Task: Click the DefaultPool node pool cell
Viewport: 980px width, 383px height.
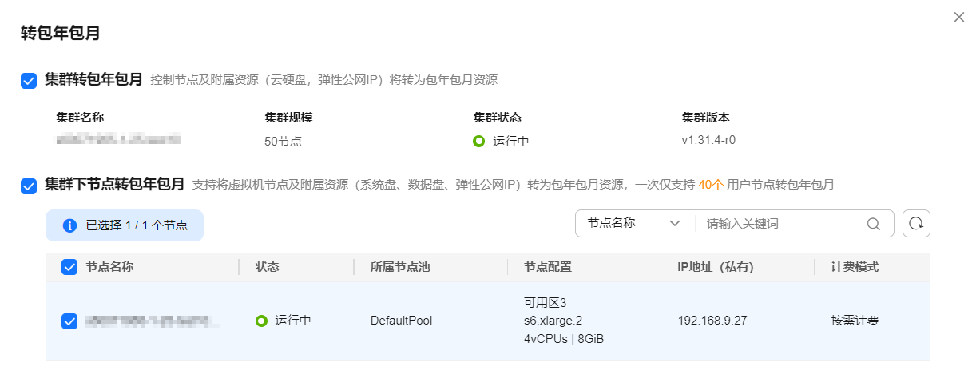Action: (x=401, y=321)
